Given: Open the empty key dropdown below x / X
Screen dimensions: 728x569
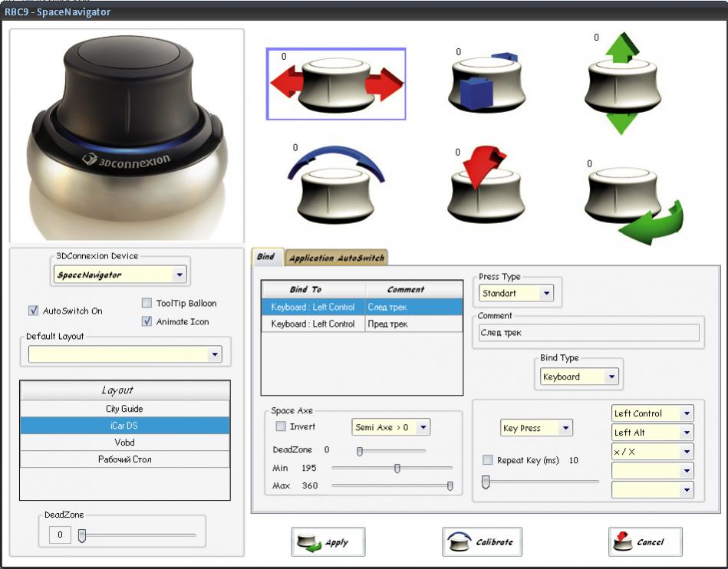Looking at the screenshot, I should (x=653, y=471).
